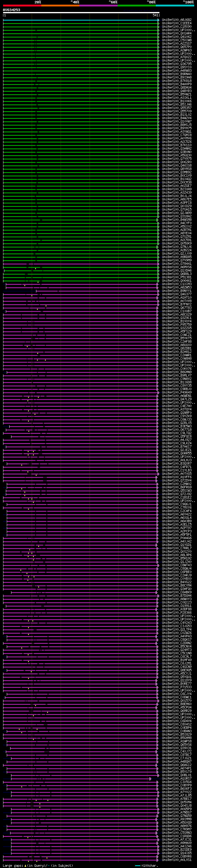Click the white query bar spanning 1 to 541
197x868 pixels.
[81, 12]
